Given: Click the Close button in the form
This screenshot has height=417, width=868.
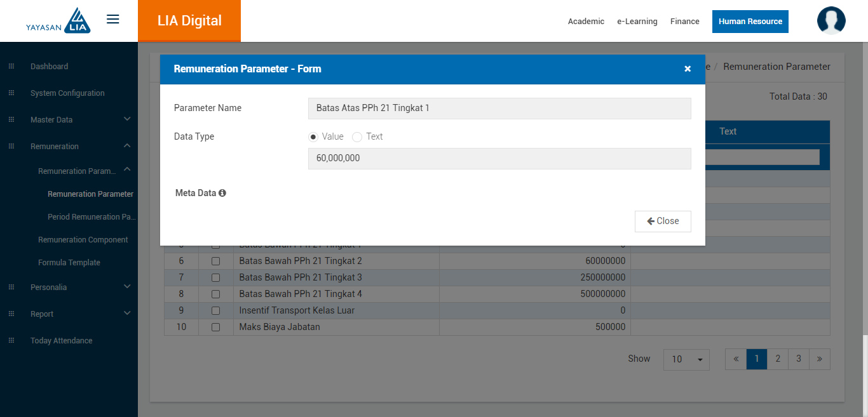Looking at the screenshot, I should (662, 222).
